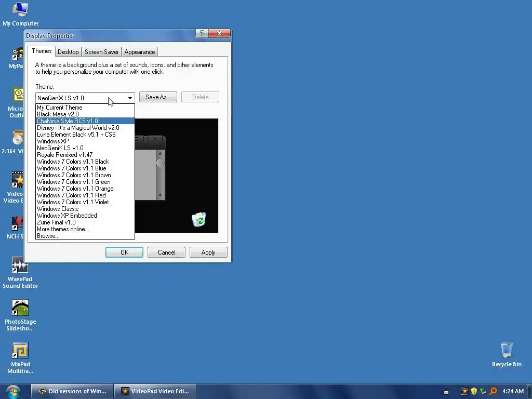
Task: Select Windows XP Embedded theme
Action: (85, 216)
